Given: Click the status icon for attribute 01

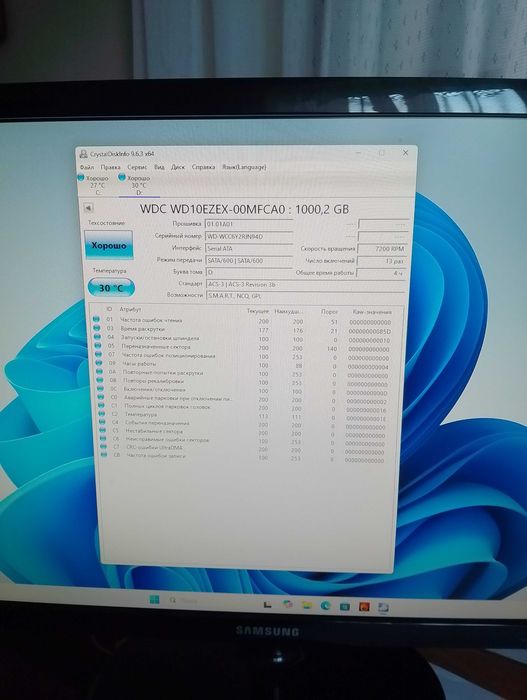Looking at the screenshot, I should tap(96, 319).
